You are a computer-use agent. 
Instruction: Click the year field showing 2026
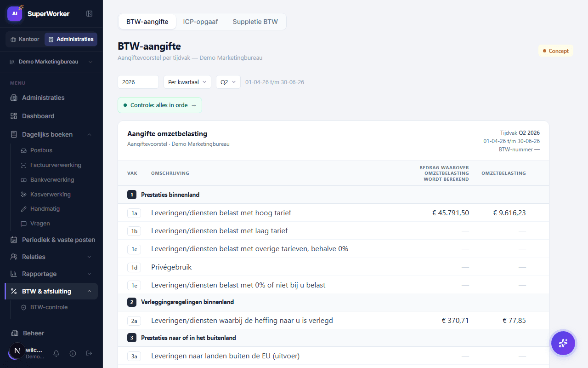point(138,82)
